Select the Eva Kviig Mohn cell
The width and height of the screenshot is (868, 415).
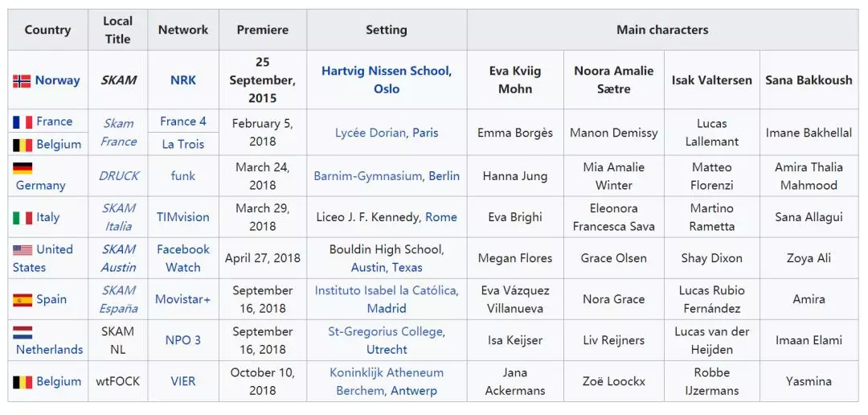point(515,80)
